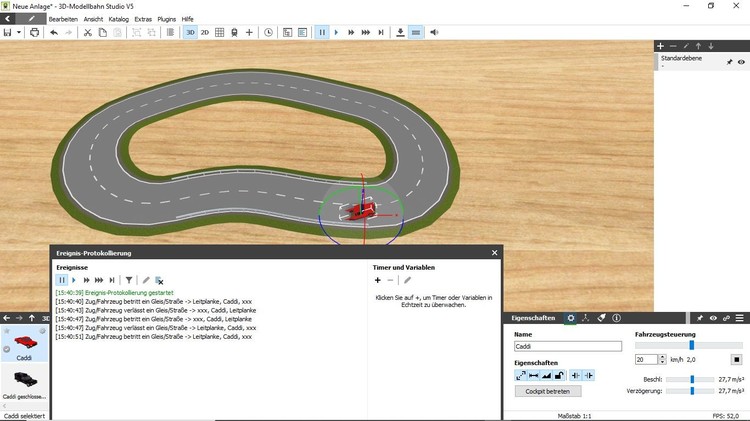Click the Fahrzeugsteuerung speed slider
Viewport: 750px width, 421px height.
coord(691,345)
